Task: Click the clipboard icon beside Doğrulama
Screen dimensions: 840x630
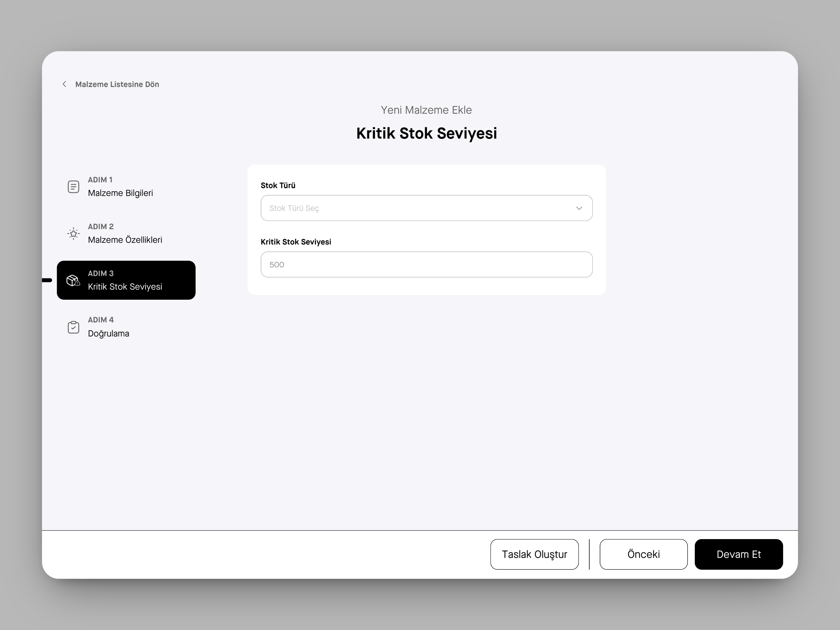Action: (x=73, y=327)
